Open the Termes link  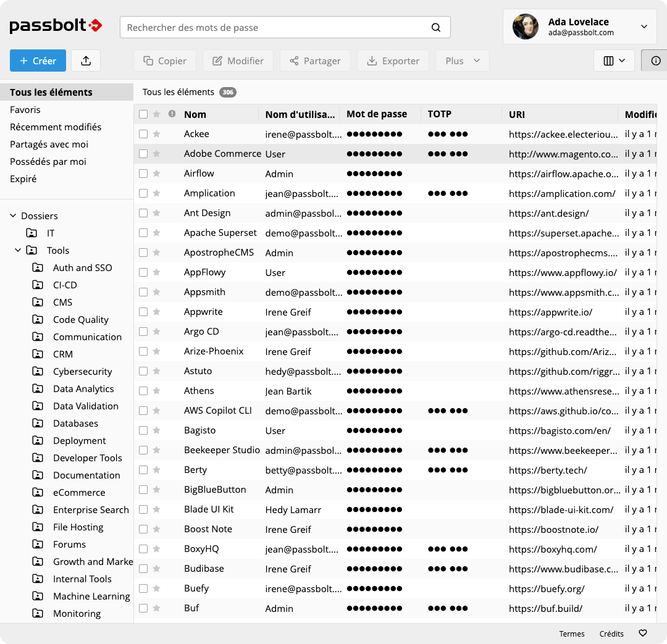(x=572, y=634)
